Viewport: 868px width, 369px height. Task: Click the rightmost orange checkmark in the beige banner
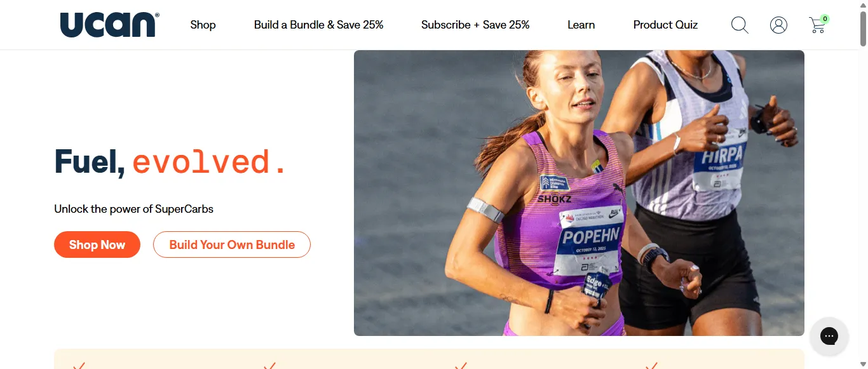[651, 365]
